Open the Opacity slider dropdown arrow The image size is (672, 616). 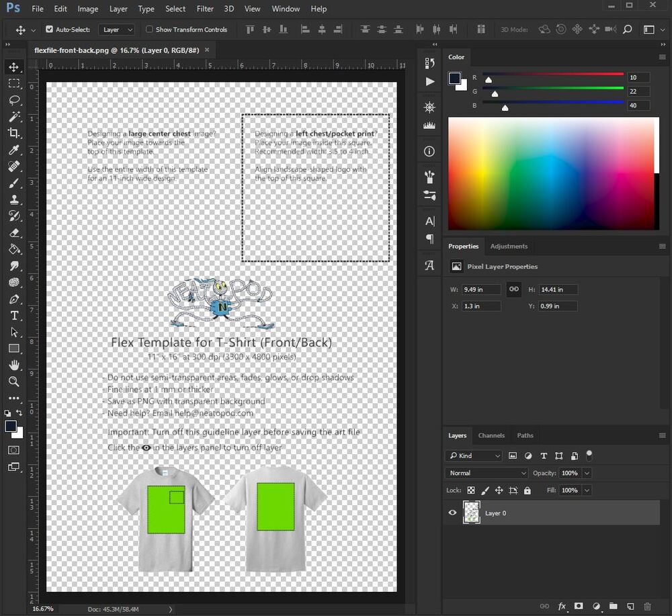[x=587, y=473]
